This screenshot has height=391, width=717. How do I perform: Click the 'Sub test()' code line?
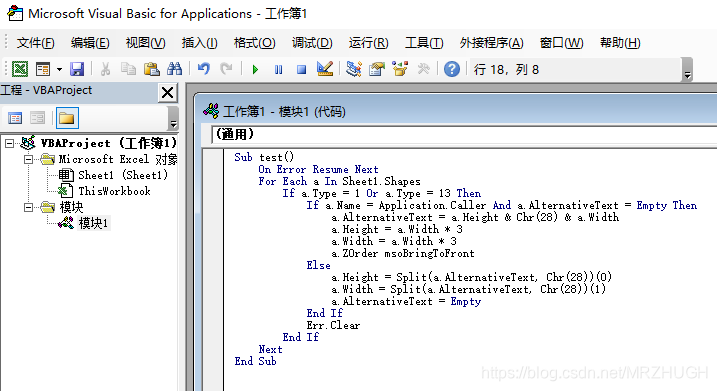[x=264, y=158]
